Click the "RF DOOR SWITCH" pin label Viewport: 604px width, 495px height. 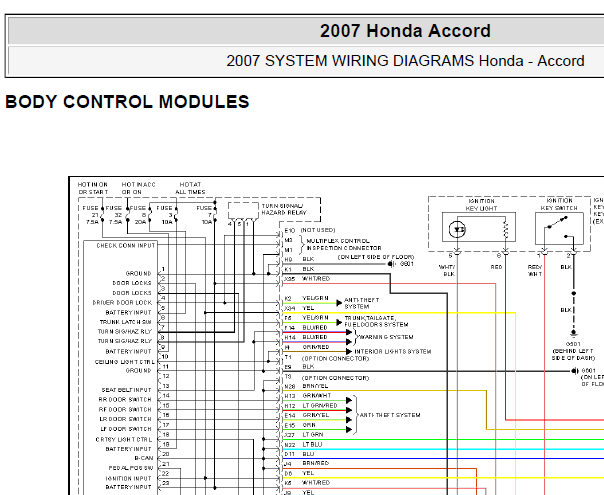point(125,409)
